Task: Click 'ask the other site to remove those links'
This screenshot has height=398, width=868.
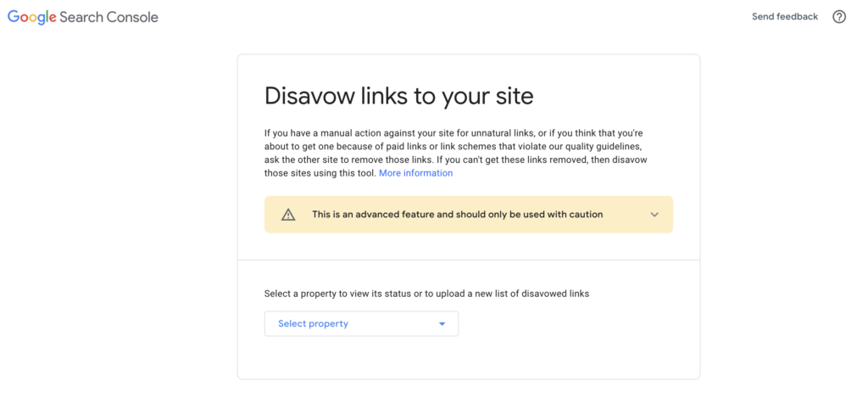Action: (347, 160)
